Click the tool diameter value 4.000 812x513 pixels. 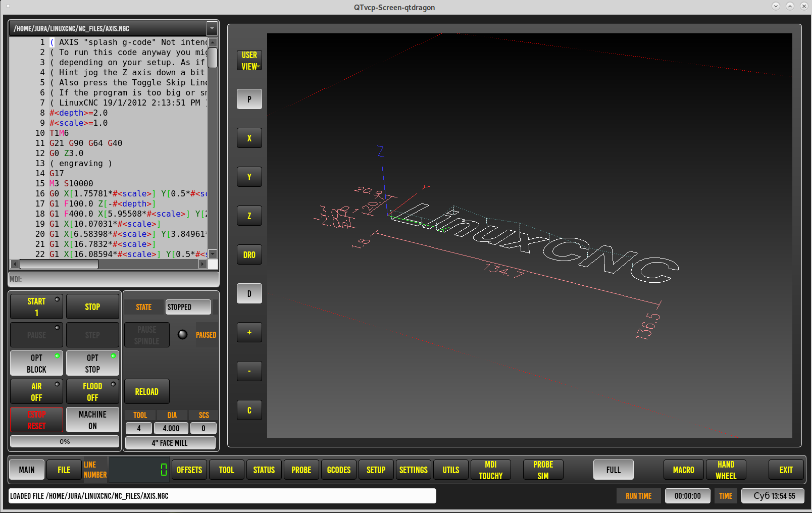(x=171, y=428)
